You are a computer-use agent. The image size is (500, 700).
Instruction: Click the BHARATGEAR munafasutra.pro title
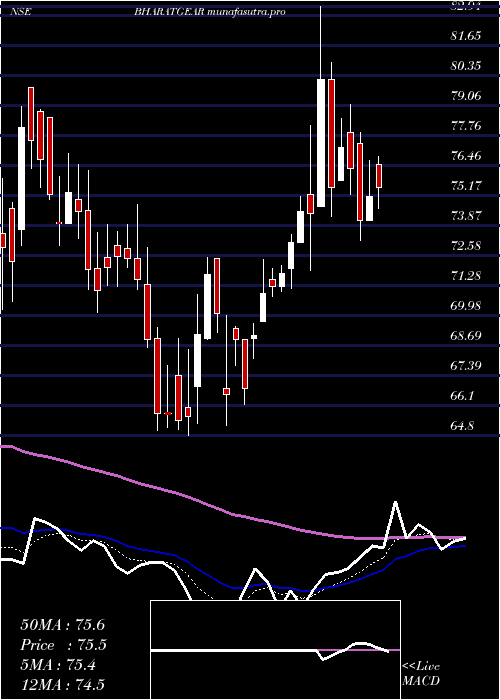[210, 12]
